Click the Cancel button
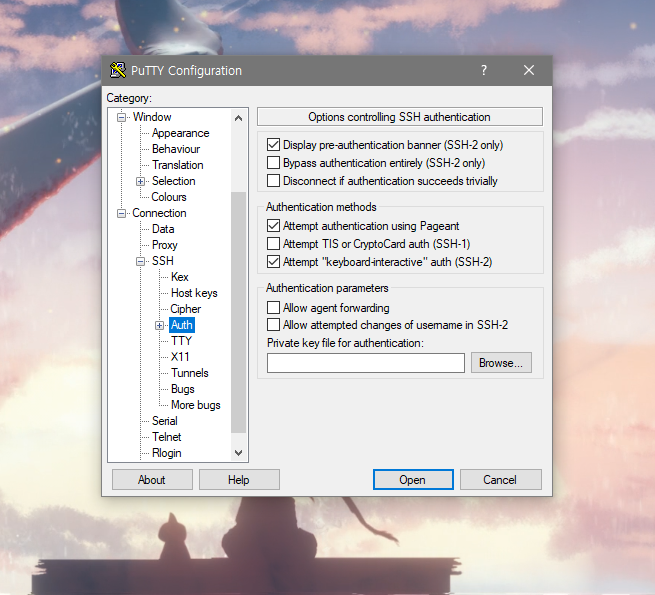This screenshot has width=655, height=595. [x=500, y=479]
